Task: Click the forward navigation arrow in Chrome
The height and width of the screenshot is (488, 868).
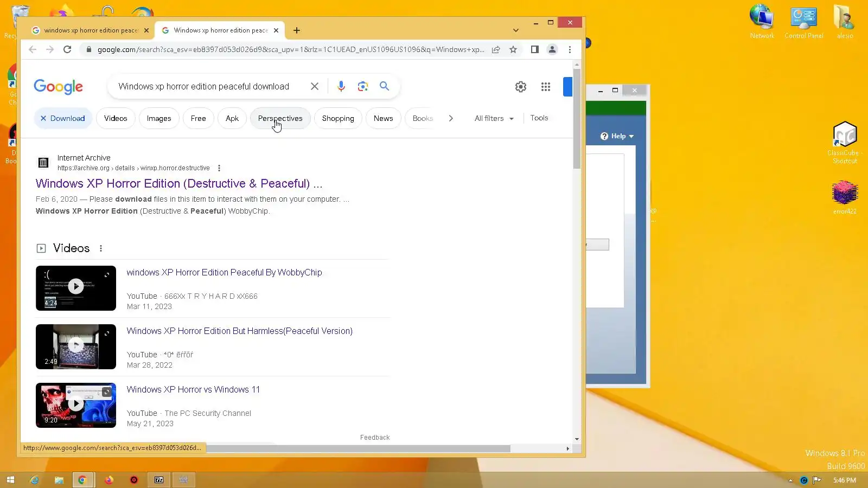Action: [x=50, y=49]
